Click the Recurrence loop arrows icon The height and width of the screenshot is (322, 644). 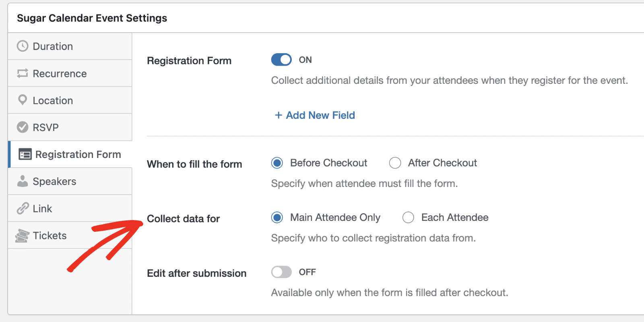click(x=23, y=73)
